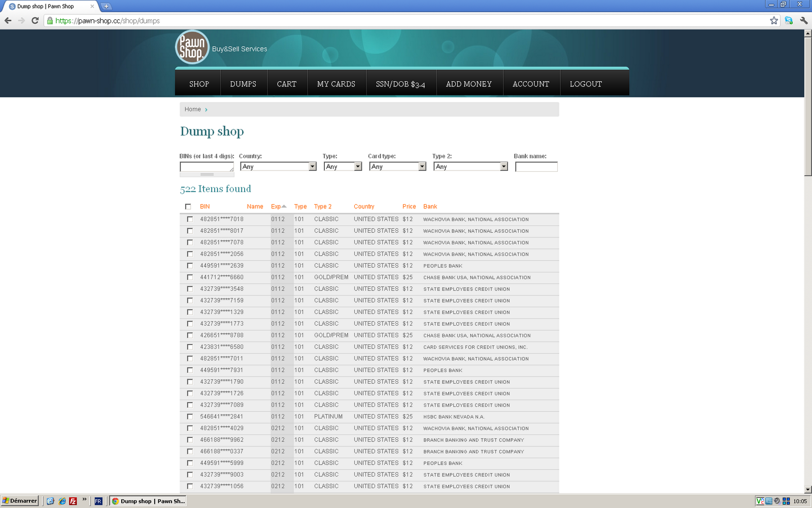The image size is (812, 508).
Task: Open the SHOP menu item
Action: (199, 84)
